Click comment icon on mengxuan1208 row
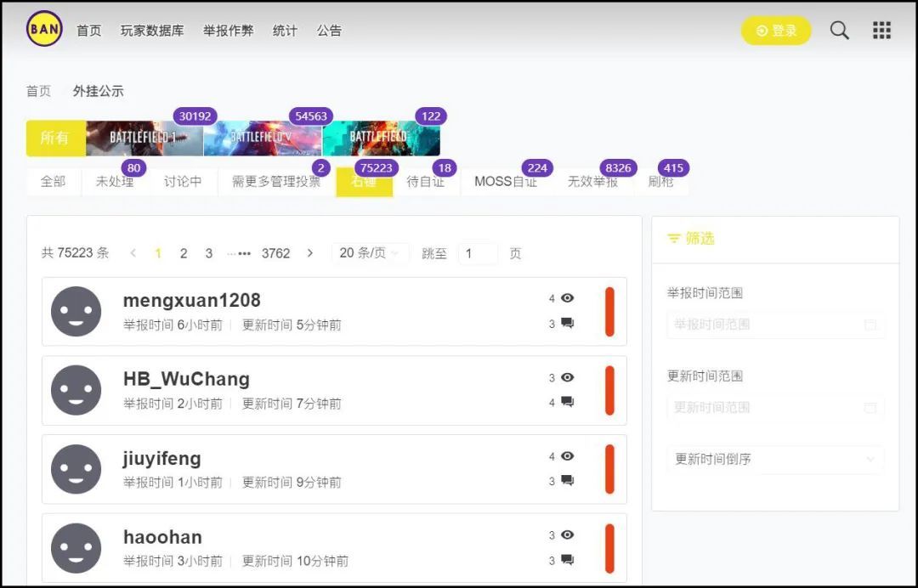 tap(567, 323)
